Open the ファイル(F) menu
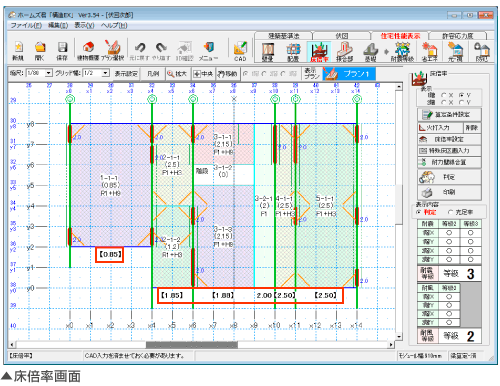Viewport: 500px width, 386px height. [26, 25]
